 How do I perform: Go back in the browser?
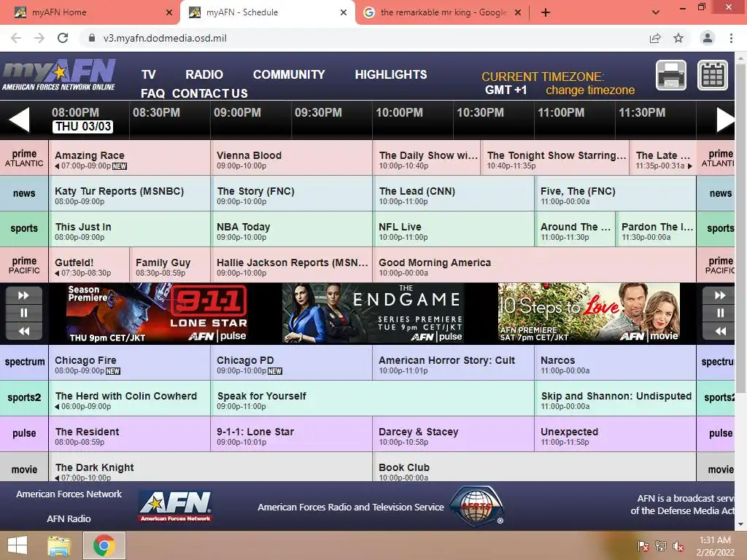(16, 38)
